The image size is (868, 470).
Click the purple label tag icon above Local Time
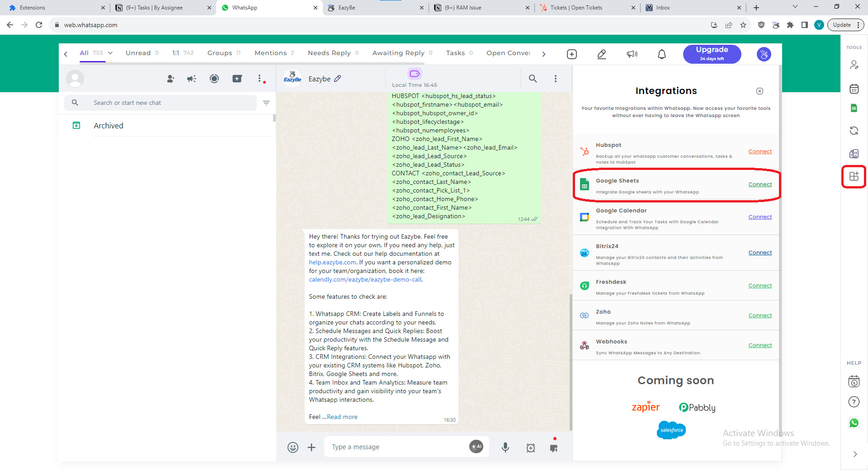pos(415,74)
